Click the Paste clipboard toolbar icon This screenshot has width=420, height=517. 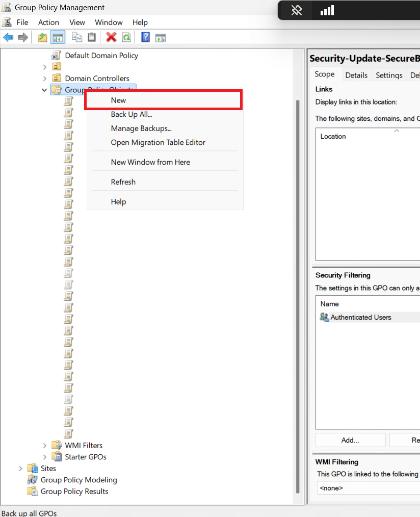pyautogui.click(x=92, y=37)
